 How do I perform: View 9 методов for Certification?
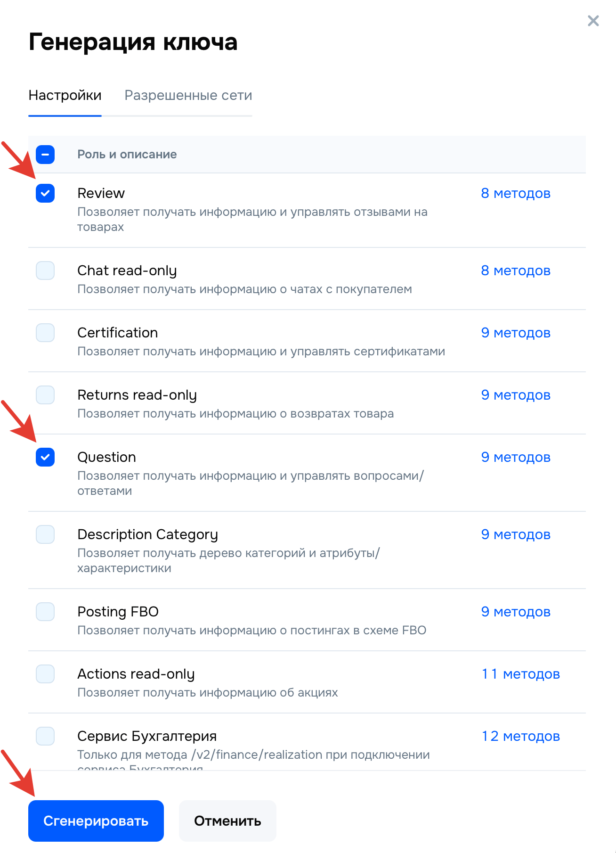coord(516,333)
